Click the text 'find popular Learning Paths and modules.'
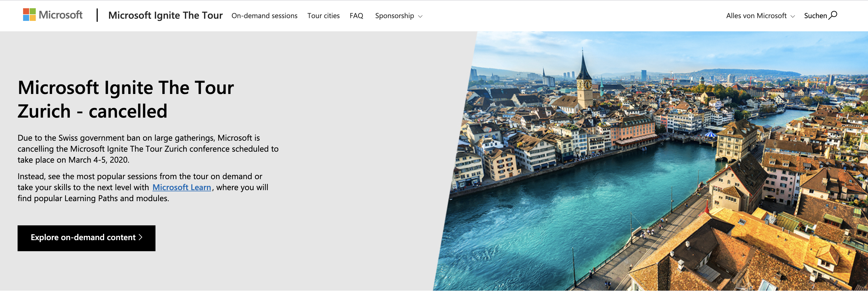The width and height of the screenshot is (868, 294). (93, 198)
